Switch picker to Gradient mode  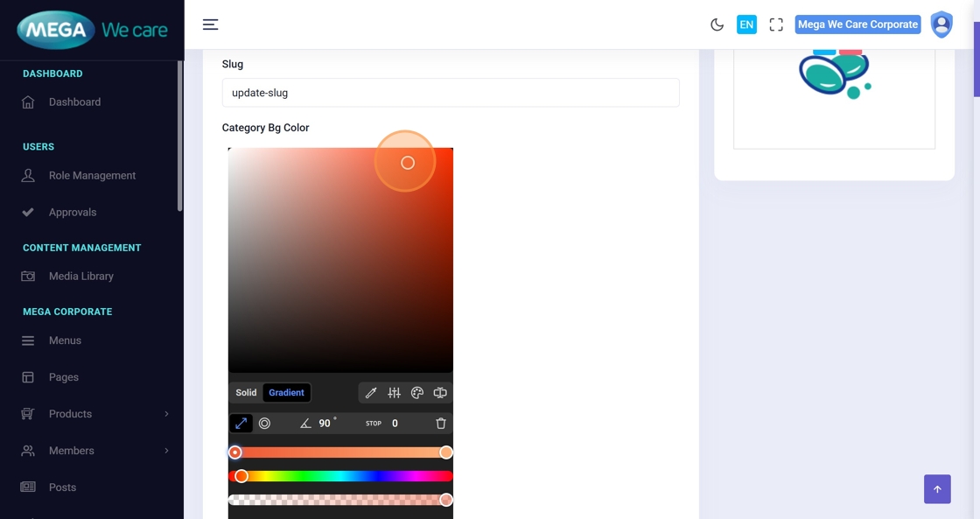click(286, 393)
